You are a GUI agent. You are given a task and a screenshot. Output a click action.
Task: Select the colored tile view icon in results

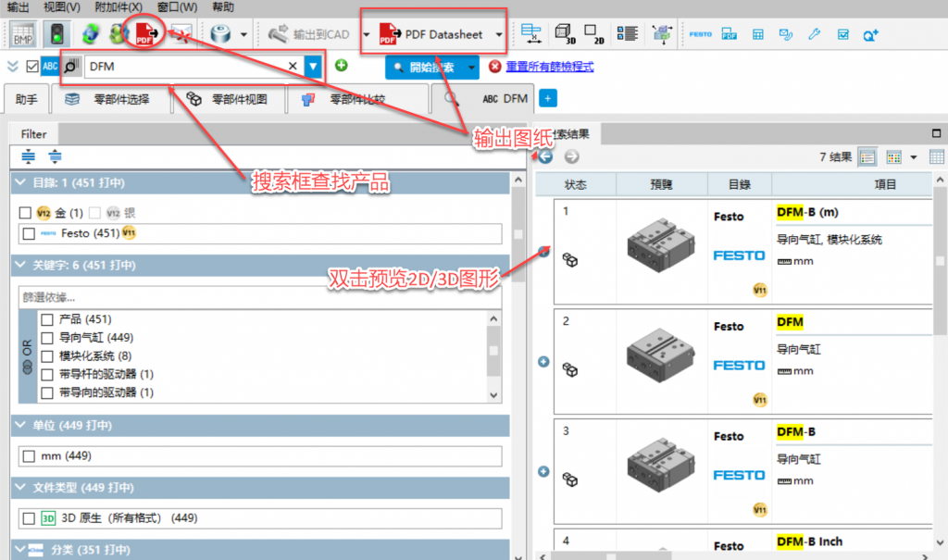pos(893,157)
